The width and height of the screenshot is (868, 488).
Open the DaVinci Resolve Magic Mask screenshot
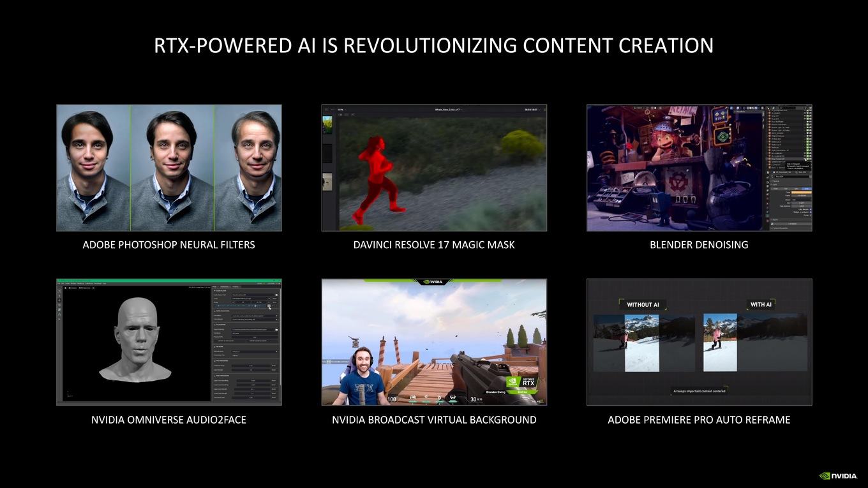click(x=434, y=168)
